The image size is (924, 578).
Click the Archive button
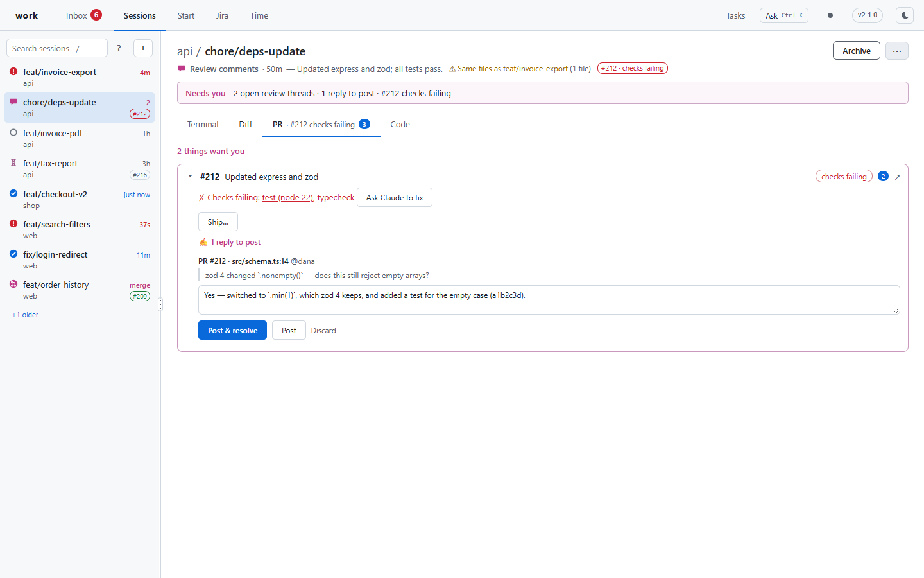[857, 51]
